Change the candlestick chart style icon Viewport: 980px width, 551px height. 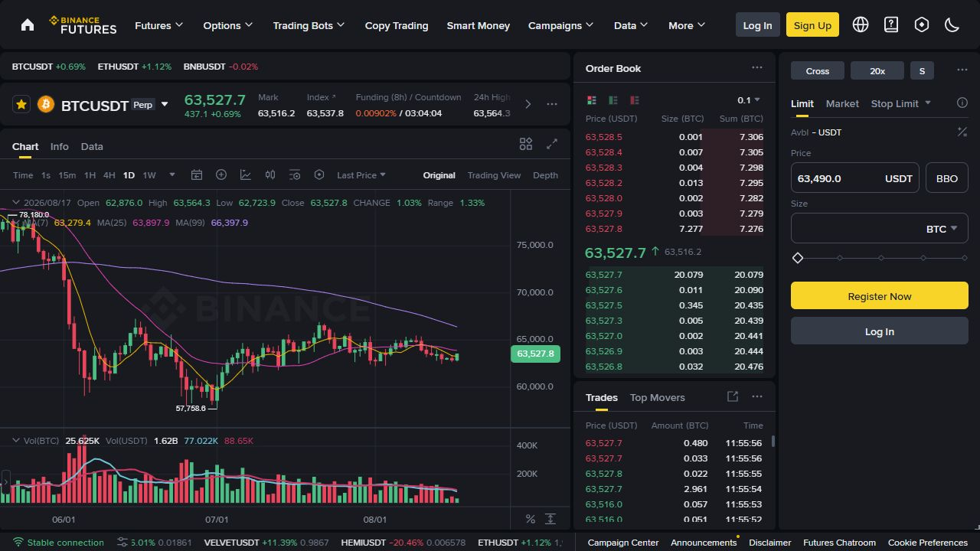click(270, 175)
